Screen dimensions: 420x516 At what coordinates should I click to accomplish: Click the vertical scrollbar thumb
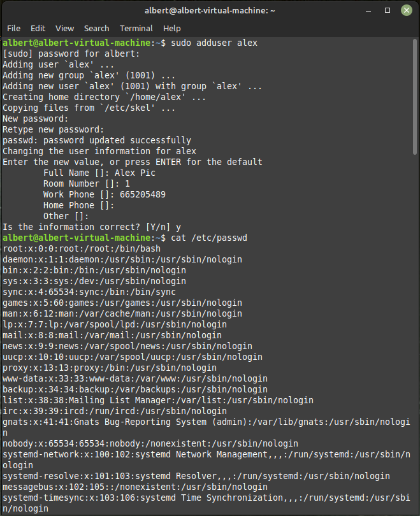(414, 96)
